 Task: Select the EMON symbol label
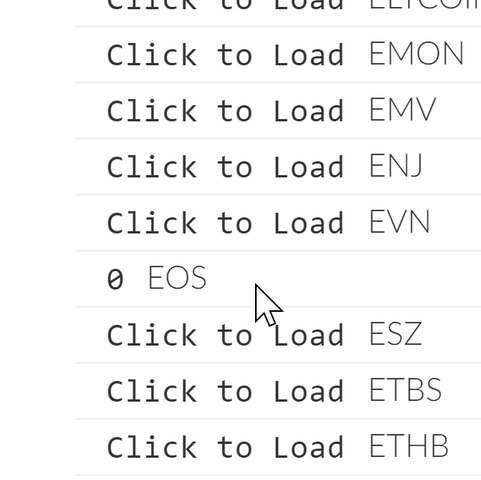pos(416,54)
